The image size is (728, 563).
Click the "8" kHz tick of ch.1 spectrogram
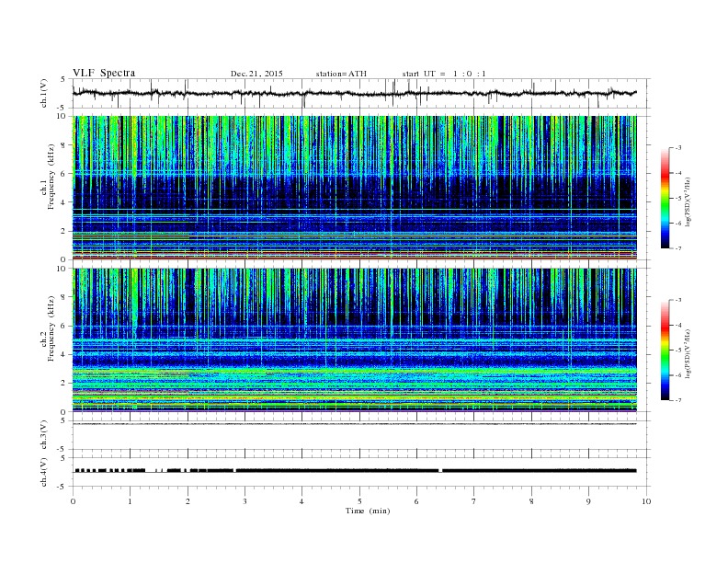pyautogui.click(x=64, y=145)
